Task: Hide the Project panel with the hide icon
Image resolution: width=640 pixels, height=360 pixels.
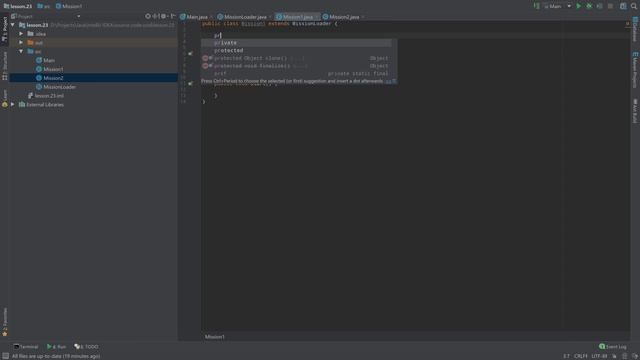Action: (173, 16)
